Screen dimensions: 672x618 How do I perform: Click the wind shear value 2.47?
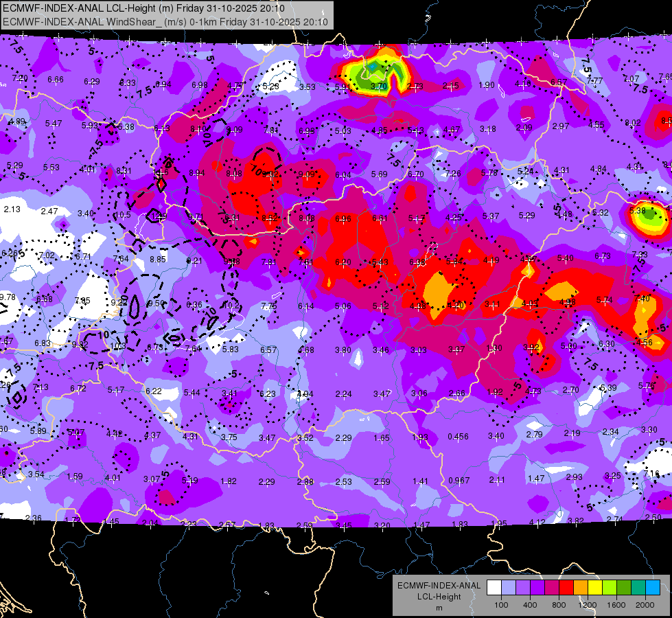pos(49,211)
